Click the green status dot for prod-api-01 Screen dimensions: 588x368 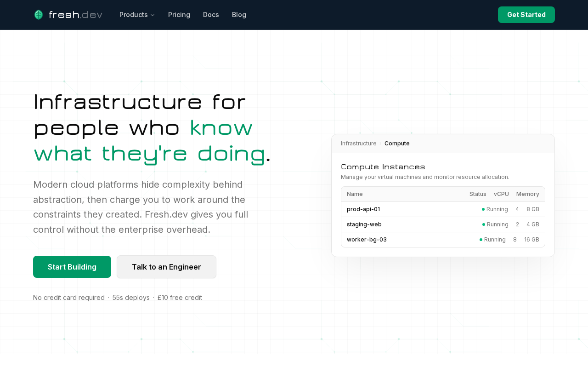pyautogui.click(x=483, y=209)
